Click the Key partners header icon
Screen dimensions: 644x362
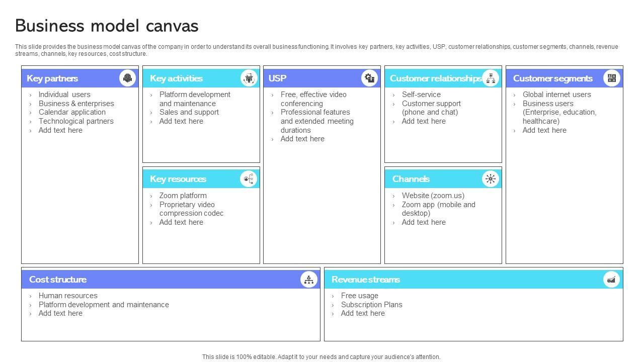127,78
